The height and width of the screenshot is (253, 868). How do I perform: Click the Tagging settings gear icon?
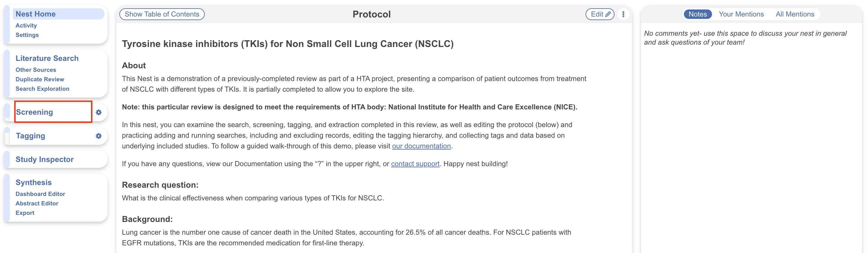pyautogui.click(x=98, y=136)
